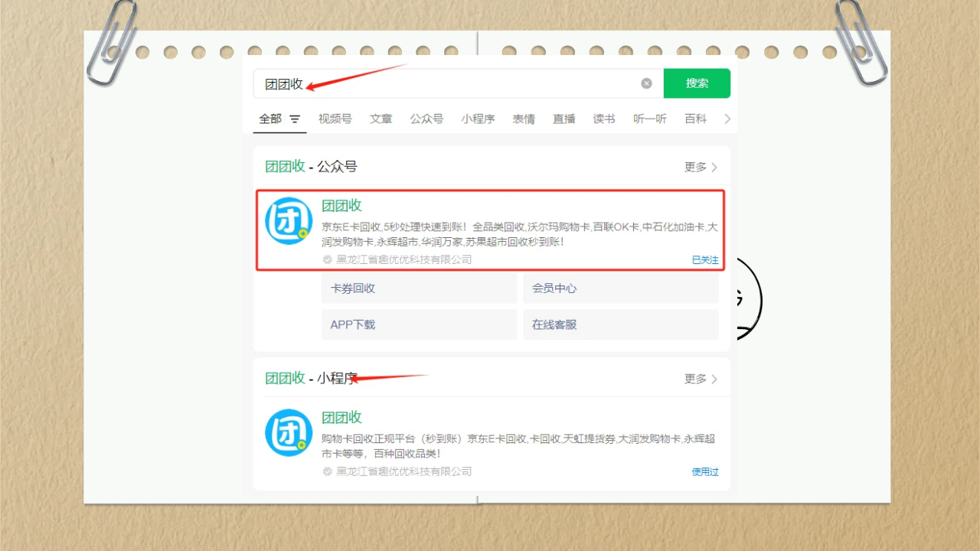Switch to the 读书 tab

[604, 119]
